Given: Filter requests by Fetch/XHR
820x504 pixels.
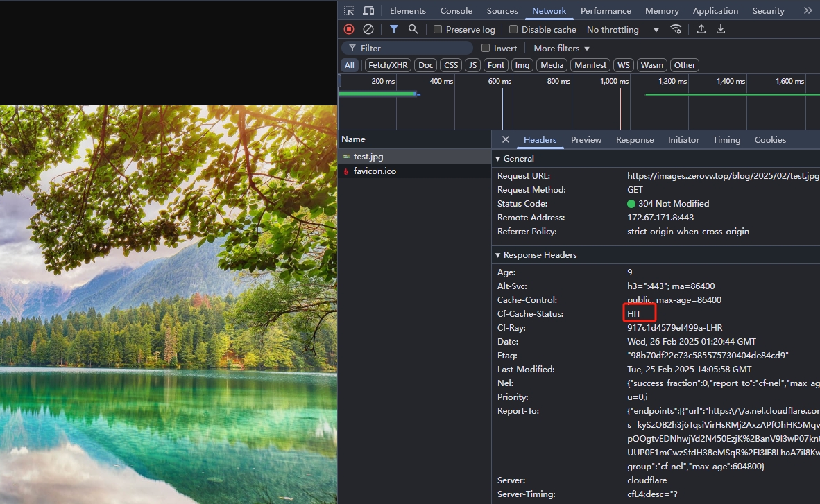Looking at the screenshot, I should (x=388, y=65).
